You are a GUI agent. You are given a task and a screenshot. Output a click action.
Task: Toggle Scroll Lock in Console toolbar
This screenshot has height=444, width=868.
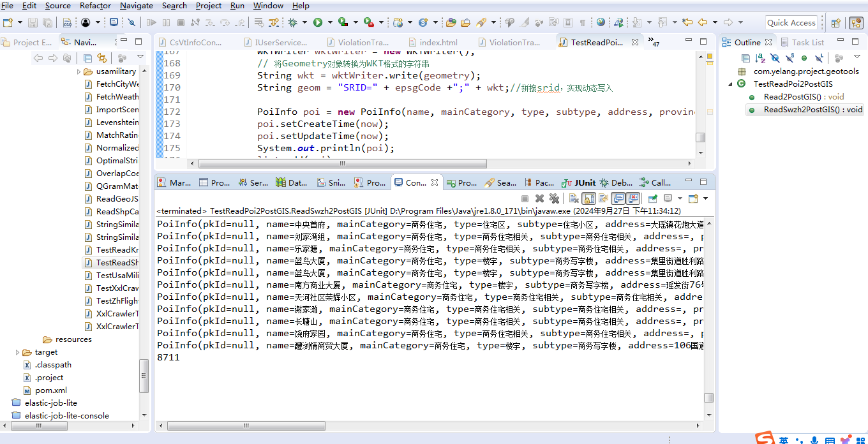[x=588, y=198]
